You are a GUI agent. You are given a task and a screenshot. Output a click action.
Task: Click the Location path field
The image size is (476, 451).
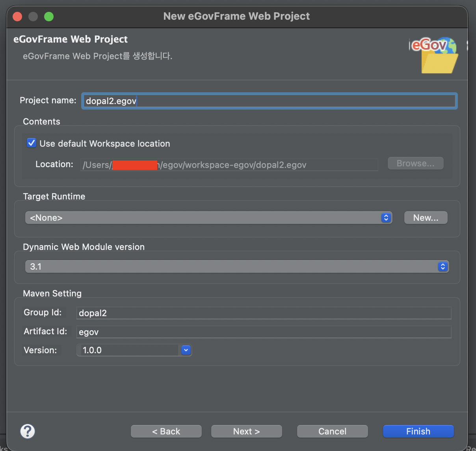click(x=229, y=165)
